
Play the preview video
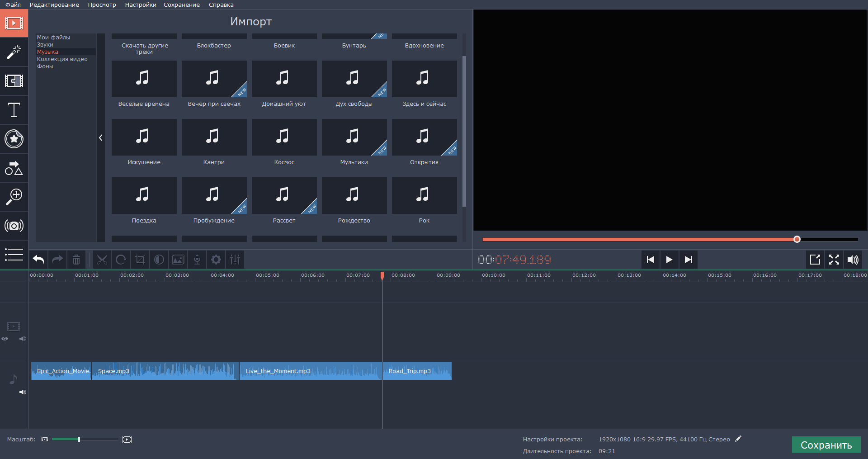point(669,260)
